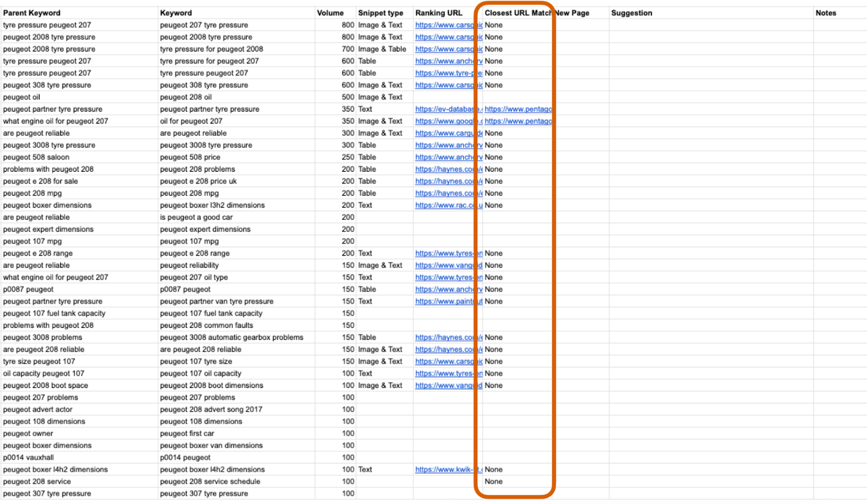
Task: Select 'None' in peugeot 208 service schedule row
Action: coord(494,481)
